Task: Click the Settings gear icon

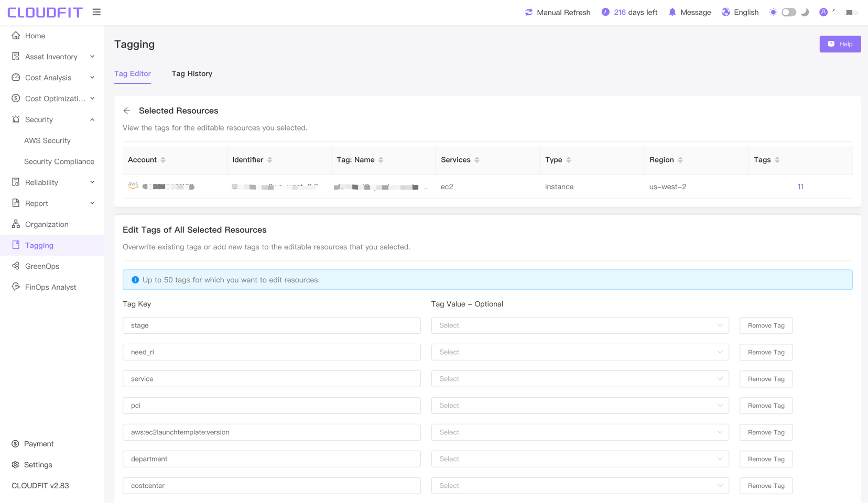Action: click(15, 465)
